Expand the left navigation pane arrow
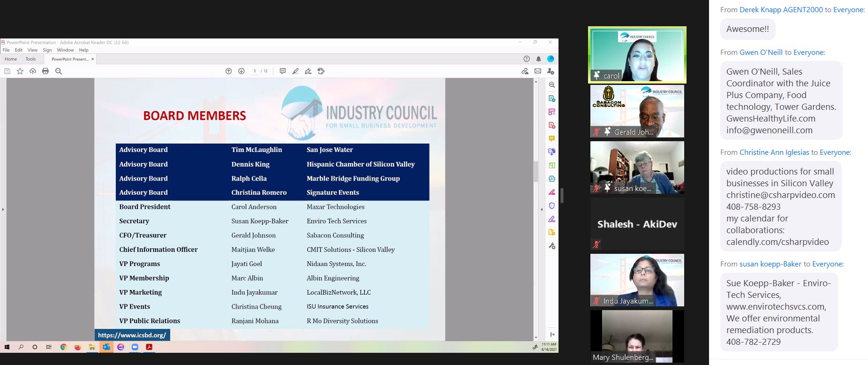The width and height of the screenshot is (868, 365). (3, 209)
